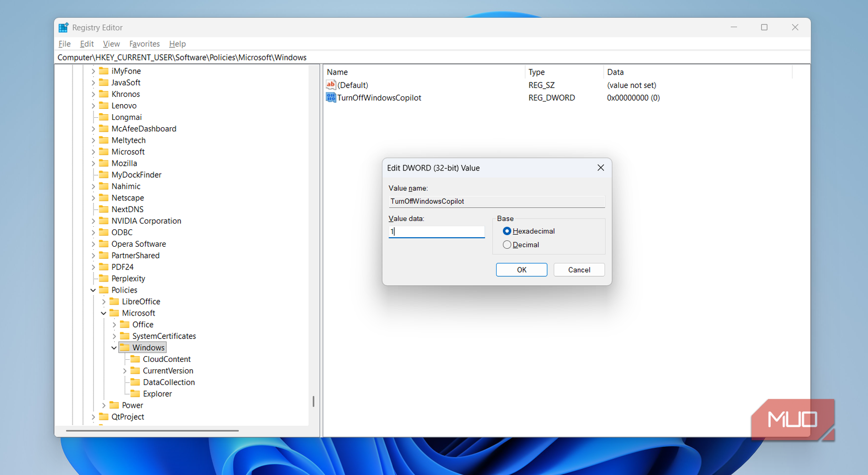868x475 pixels.
Task: Click the 0x00000000 (0) data cell
Action: tap(633, 98)
